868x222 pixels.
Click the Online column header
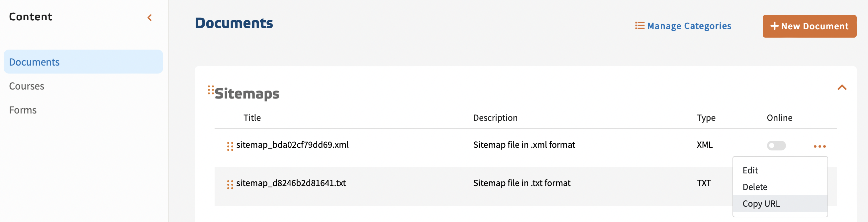tap(779, 118)
